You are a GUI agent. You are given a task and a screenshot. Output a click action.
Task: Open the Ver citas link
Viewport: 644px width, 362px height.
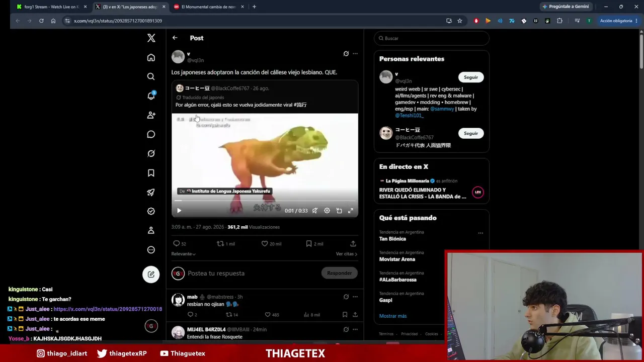(346, 254)
